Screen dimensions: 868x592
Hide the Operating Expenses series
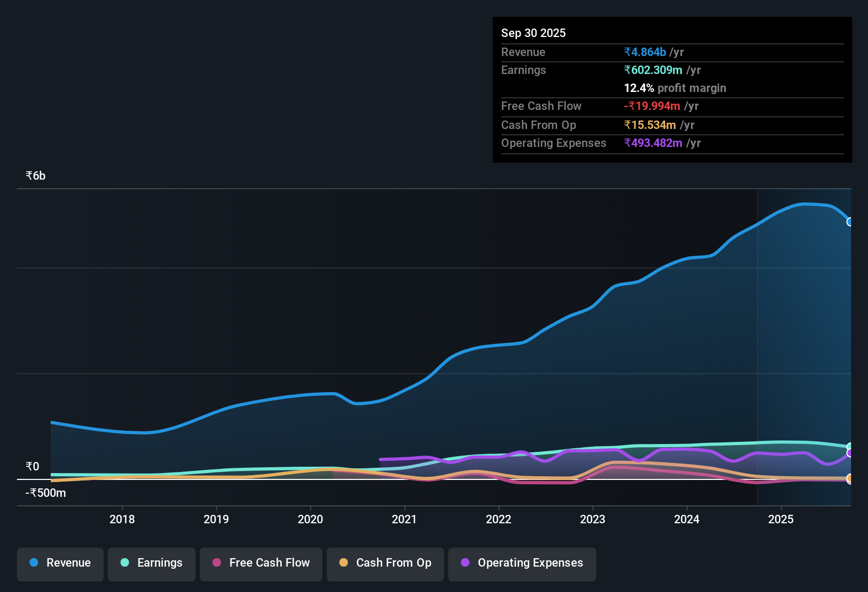[522, 563]
